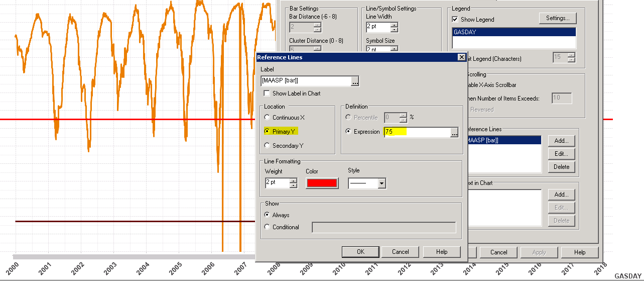The height and width of the screenshot is (283, 644).
Task: Open legend Settings button
Action: [x=558, y=18]
